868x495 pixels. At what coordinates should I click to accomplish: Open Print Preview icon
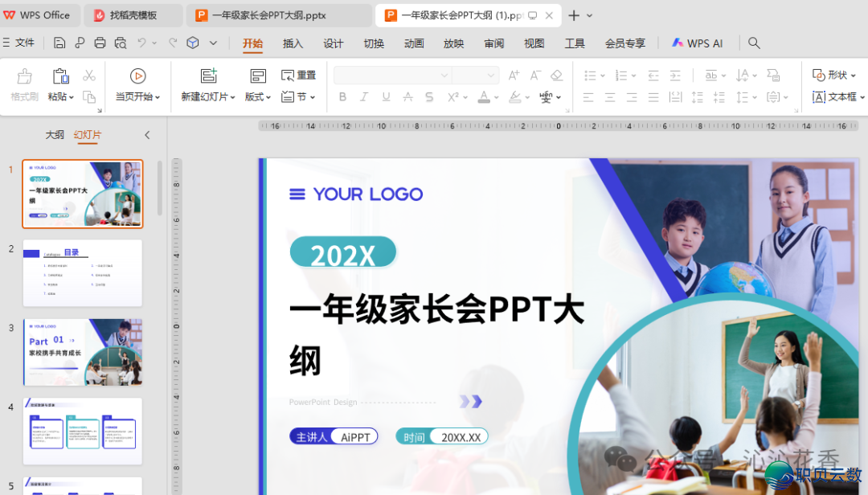tap(120, 43)
